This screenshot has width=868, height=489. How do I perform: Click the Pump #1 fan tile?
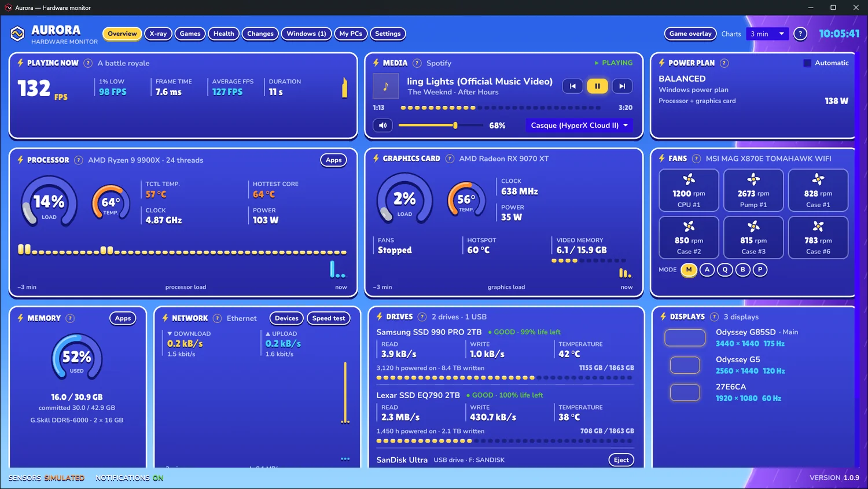[x=753, y=190]
